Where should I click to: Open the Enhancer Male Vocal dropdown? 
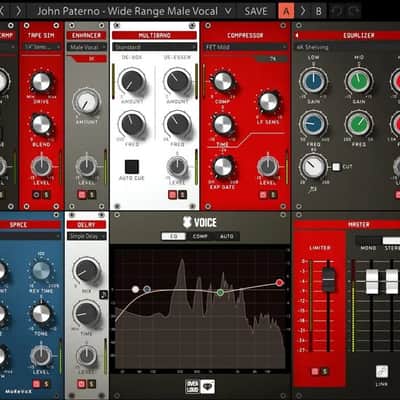[87, 47]
